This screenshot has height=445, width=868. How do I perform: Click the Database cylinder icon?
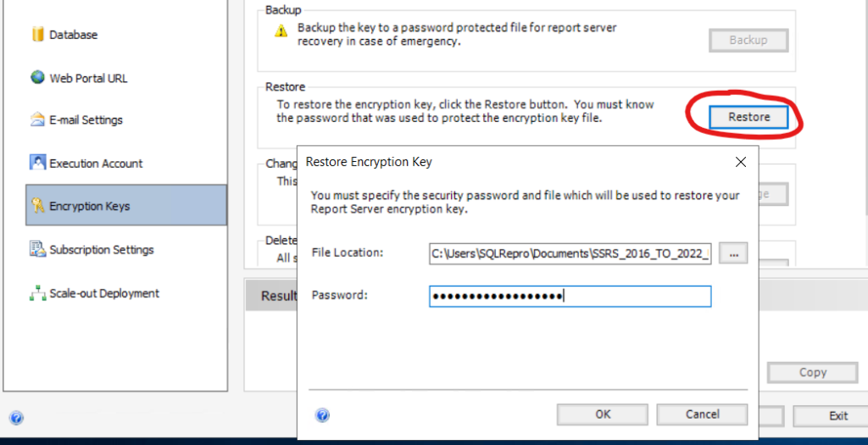point(37,34)
